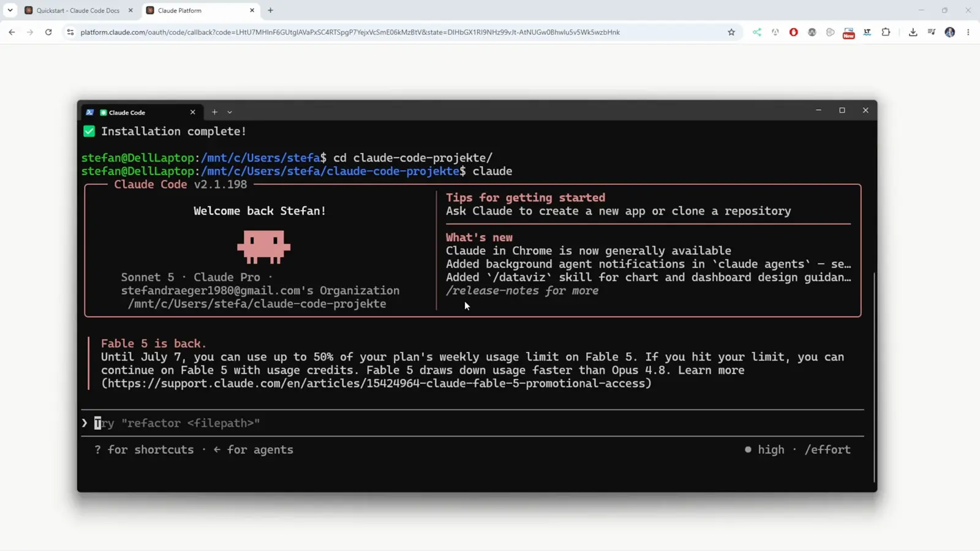Go back in the browser
This screenshot has height=551, width=980.
(x=12, y=32)
